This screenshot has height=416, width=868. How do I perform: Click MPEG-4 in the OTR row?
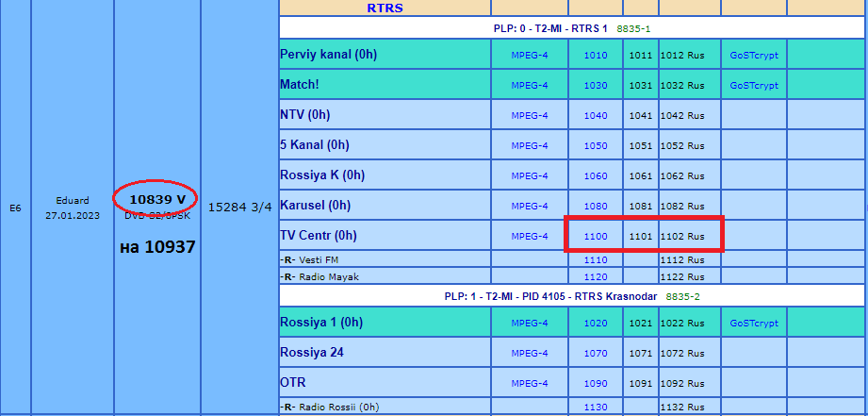click(530, 383)
